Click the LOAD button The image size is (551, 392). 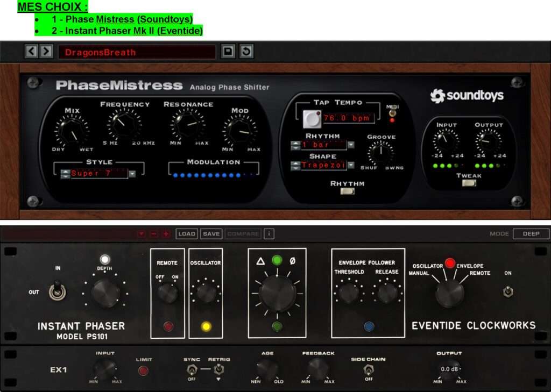click(187, 234)
